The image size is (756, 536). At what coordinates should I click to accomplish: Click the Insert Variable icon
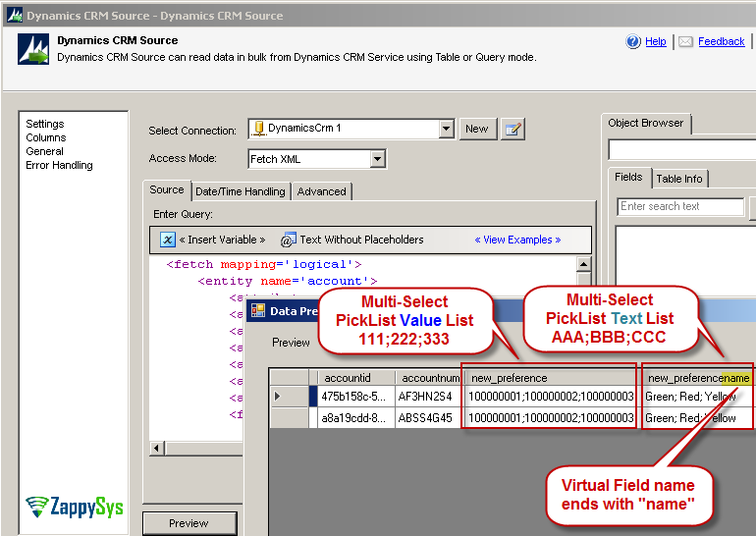click(168, 240)
